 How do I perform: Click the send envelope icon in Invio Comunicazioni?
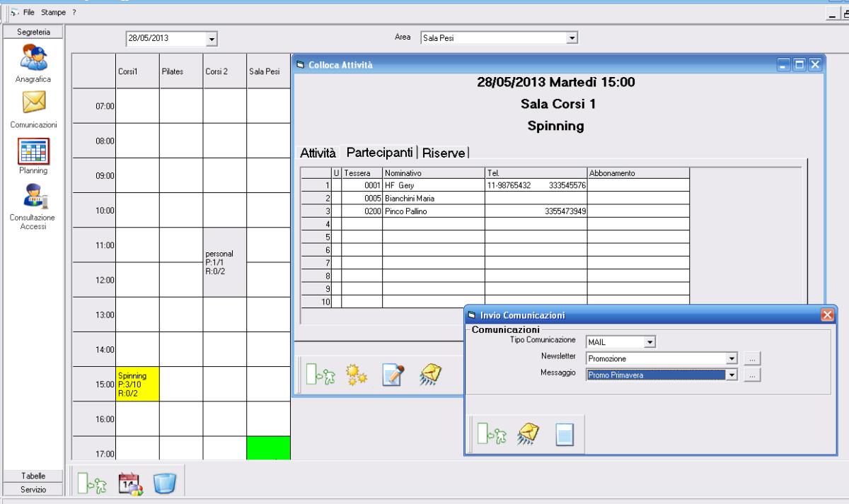tap(526, 435)
